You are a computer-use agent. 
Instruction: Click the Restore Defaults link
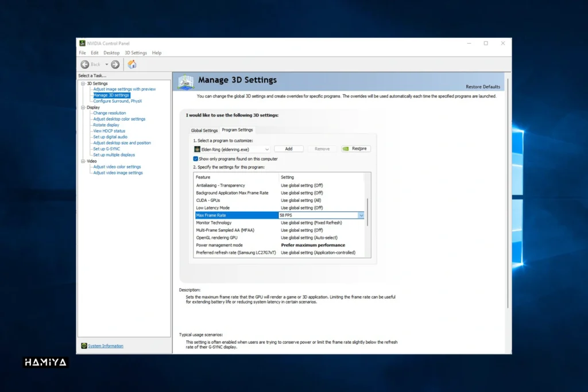pyautogui.click(x=482, y=87)
